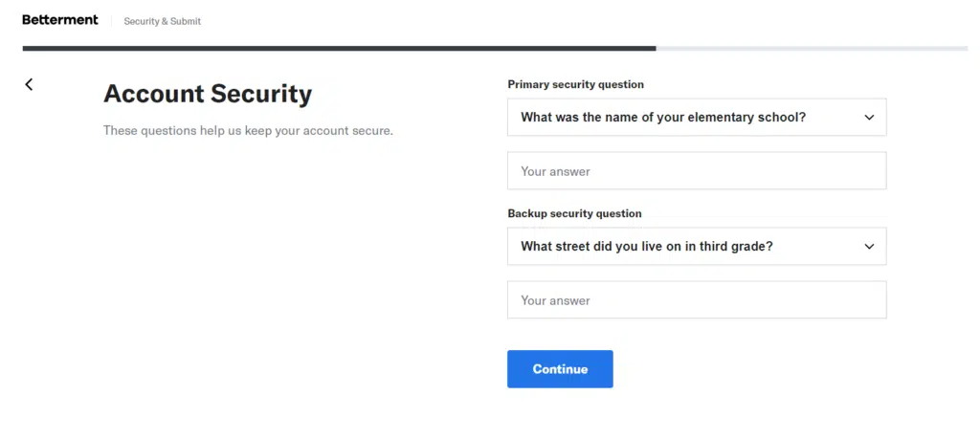Click chevron on elementary school question
Viewport: 980px width, 439px height.
869,118
